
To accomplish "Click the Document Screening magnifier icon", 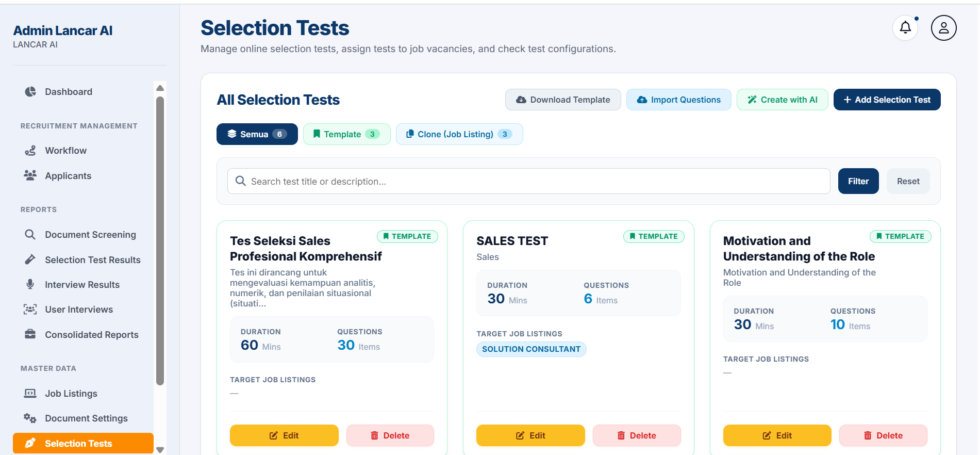I will point(30,234).
